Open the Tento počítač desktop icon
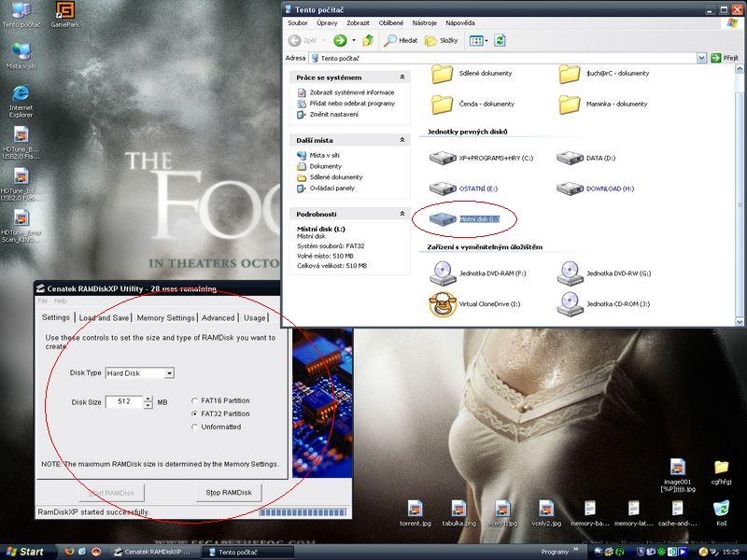The width and height of the screenshot is (747, 560). click(21, 14)
